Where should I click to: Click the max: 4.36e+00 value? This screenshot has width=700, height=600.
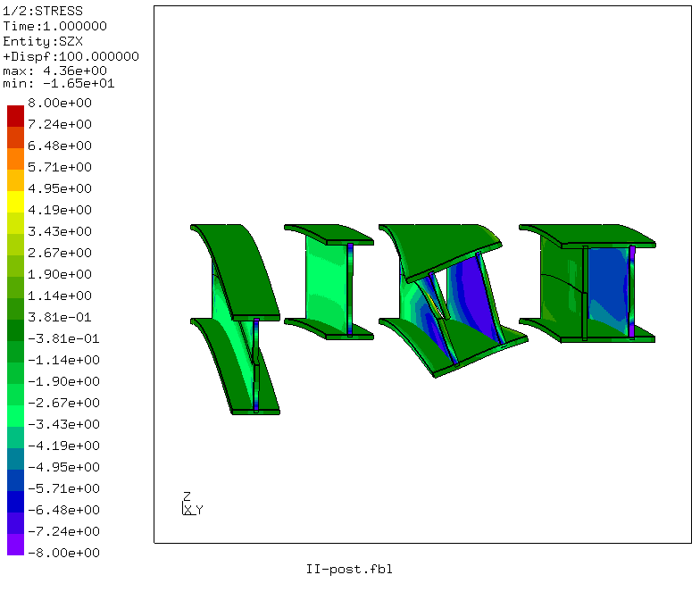click(55, 71)
